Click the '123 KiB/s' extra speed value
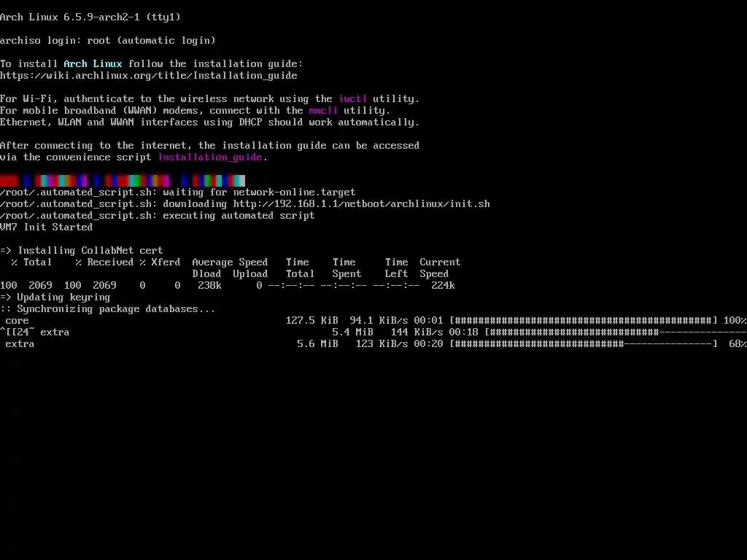The image size is (747, 560). [382, 344]
